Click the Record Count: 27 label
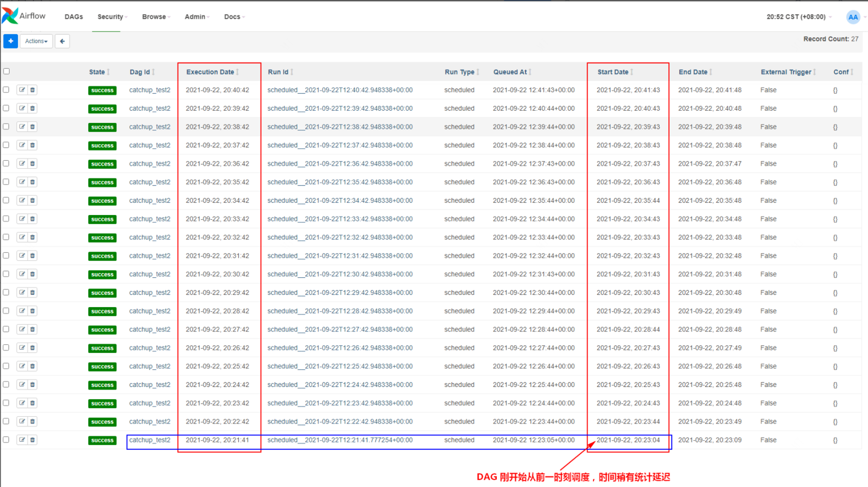Image resolution: width=868 pixels, height=487 pixels. pyautogui.click(x=831, y=39)
